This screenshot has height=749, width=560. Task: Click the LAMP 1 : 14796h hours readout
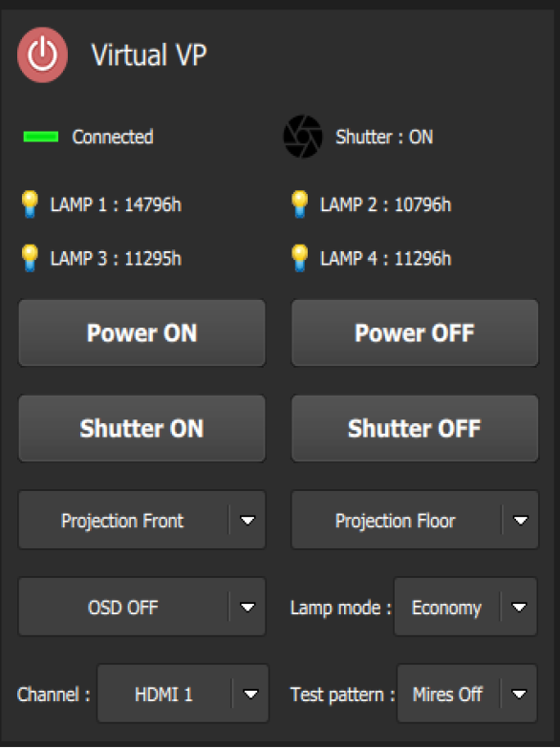coord(117,204)
